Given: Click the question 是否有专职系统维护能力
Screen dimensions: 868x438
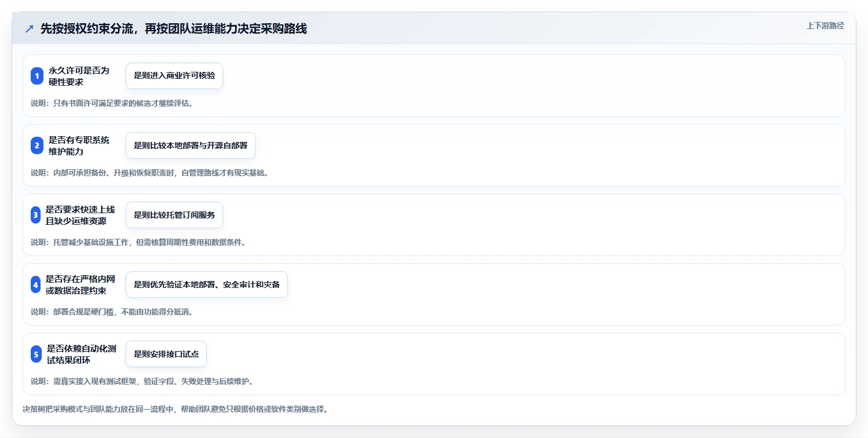Looking at the screenshot, I should click(x=79, y=145).
